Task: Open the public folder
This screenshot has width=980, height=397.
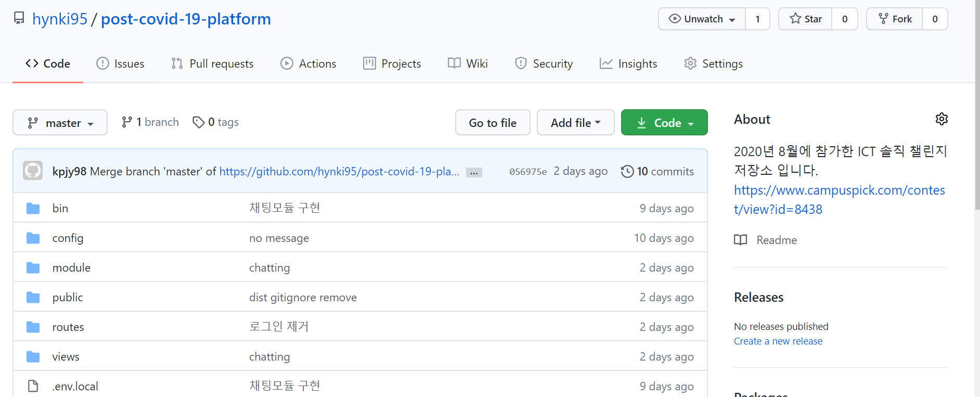Action: pos(68,297)
